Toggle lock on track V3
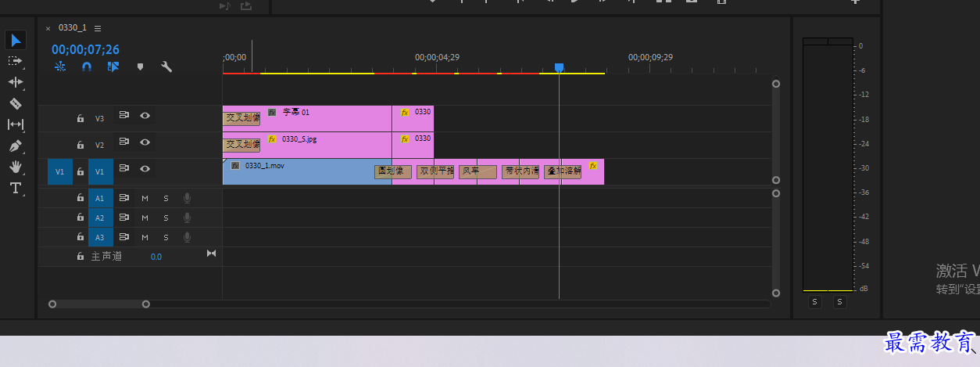The image size is (980, 367). tap(80, 119)
